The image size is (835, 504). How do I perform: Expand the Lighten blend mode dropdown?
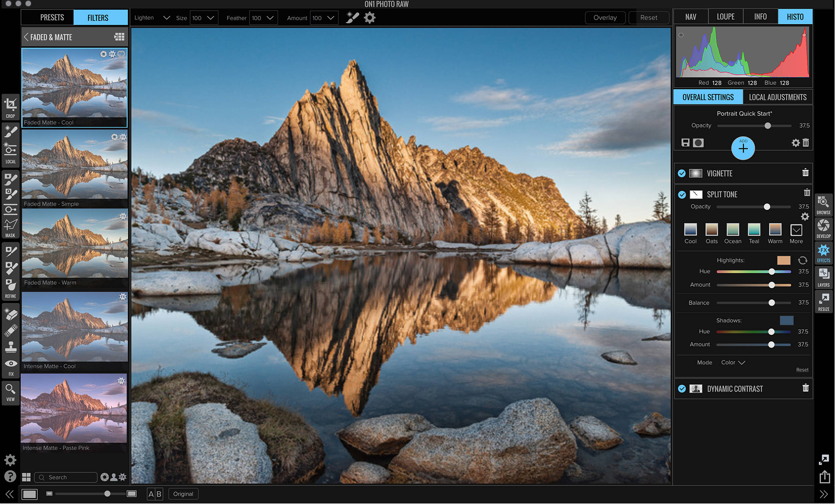167,17
